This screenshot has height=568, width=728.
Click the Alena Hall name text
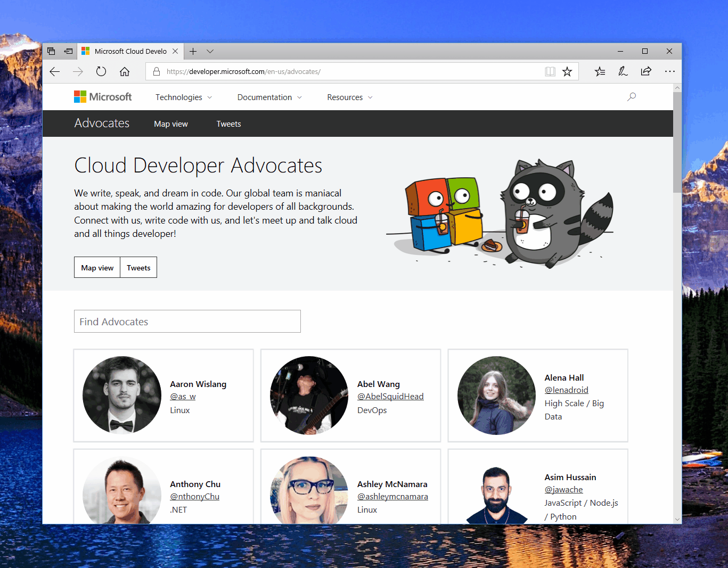tap(564, 378)
